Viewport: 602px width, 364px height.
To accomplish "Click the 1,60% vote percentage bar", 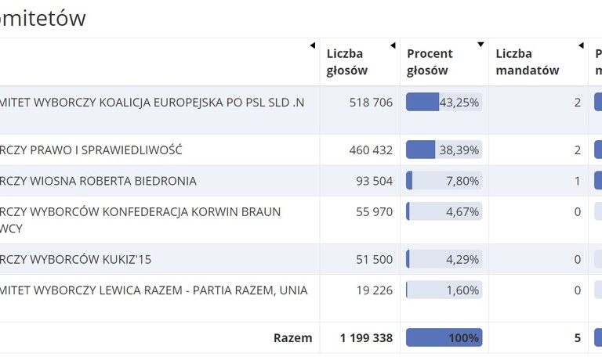I will [x=444, y=290].
